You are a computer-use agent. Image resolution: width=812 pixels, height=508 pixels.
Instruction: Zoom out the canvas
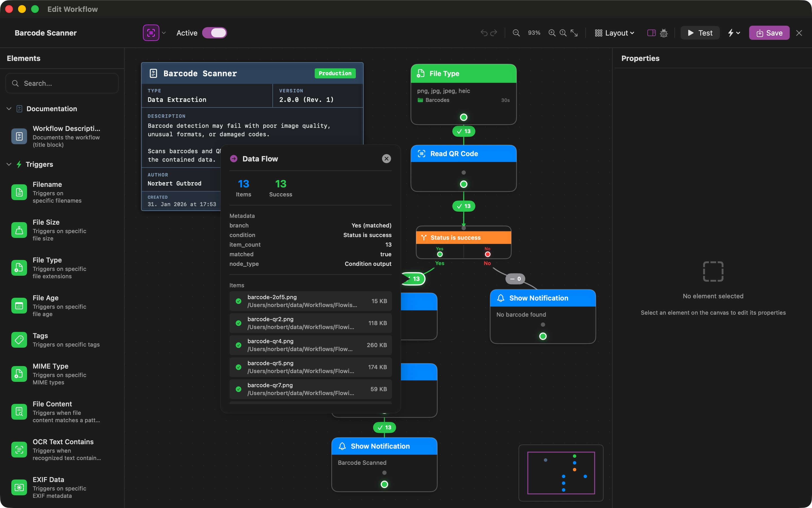pyautogui.click(x=516, y=33)
